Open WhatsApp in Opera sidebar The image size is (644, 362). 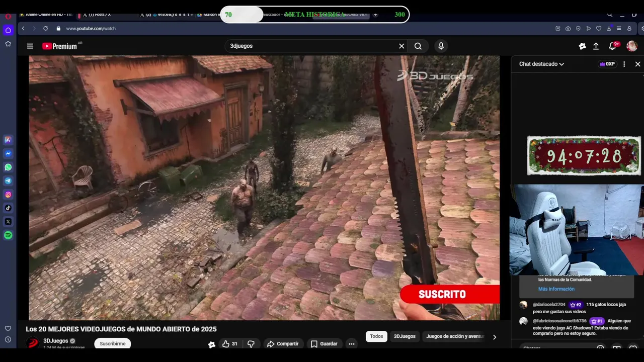[x=8, y=167]
